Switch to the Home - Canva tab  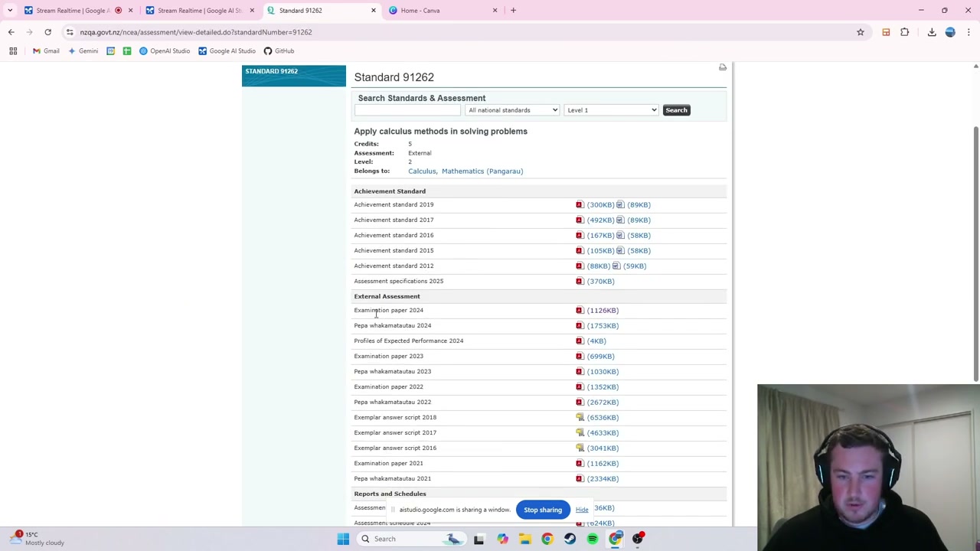[444, 10]
